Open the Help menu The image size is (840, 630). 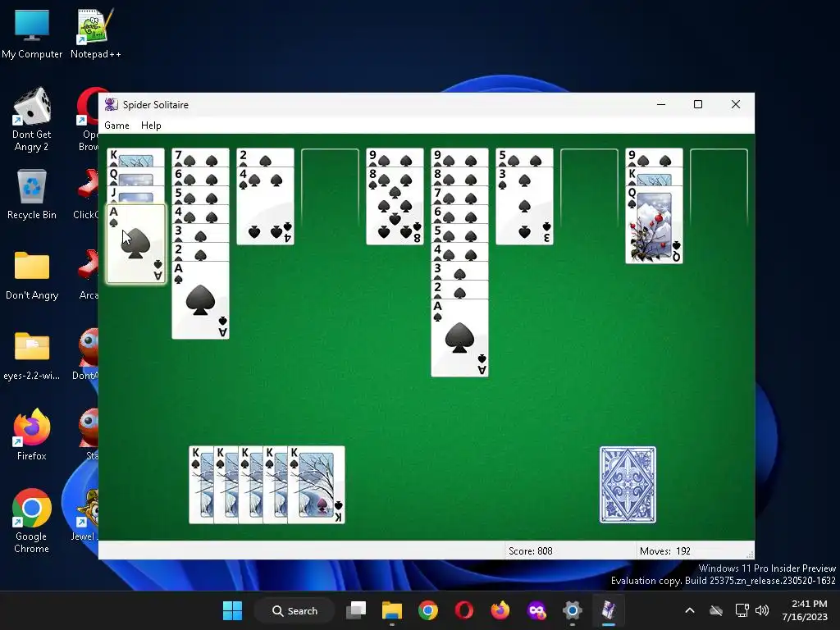[x=151, y=126]
